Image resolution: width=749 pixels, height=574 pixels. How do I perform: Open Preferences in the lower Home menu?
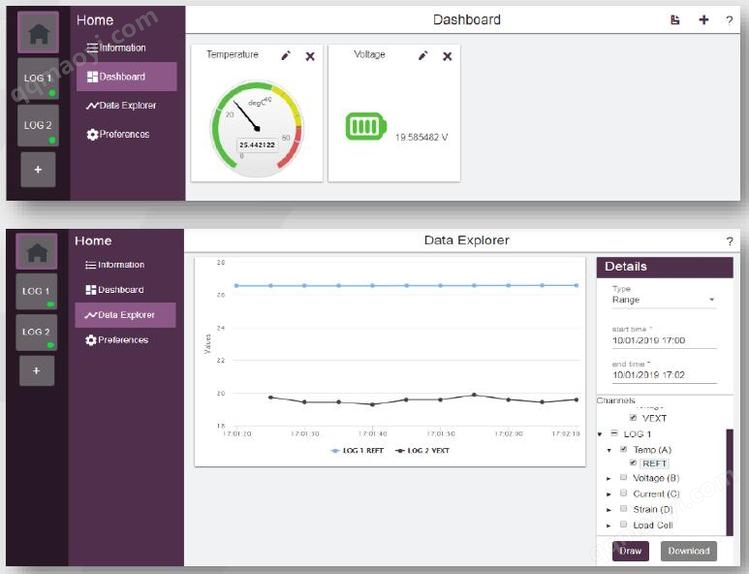[x=117, y=340]
